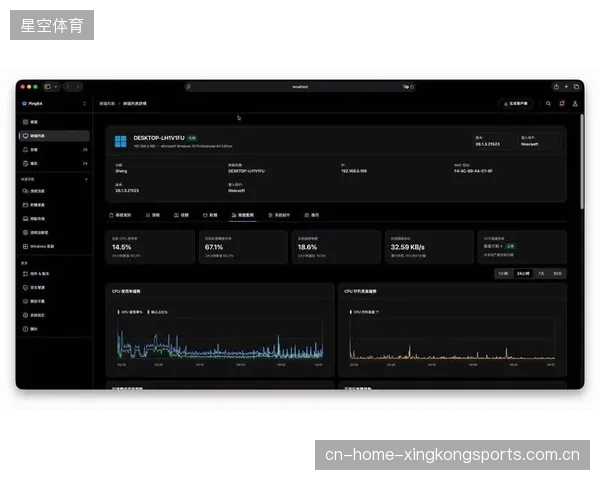The image size is (600, 480).
Task: Expand the Ping64 workspace switcher chevrons
Action: click(84, 103)
